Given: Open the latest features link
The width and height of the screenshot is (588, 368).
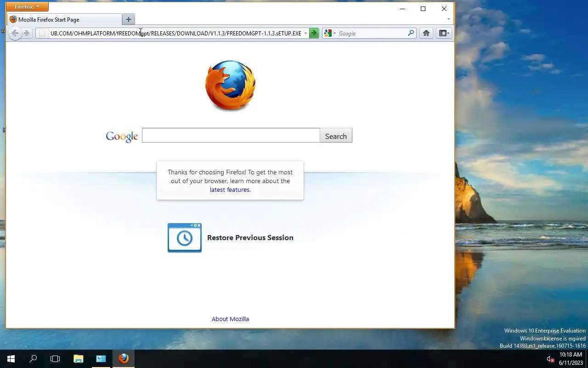Looking at the screenshot, I should point(230,190).
